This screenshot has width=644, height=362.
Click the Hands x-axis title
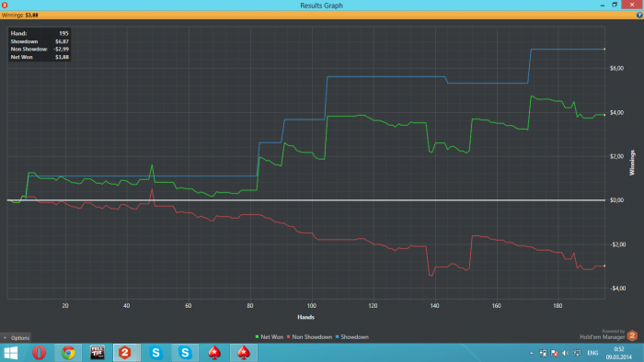[x=305, y=317]
